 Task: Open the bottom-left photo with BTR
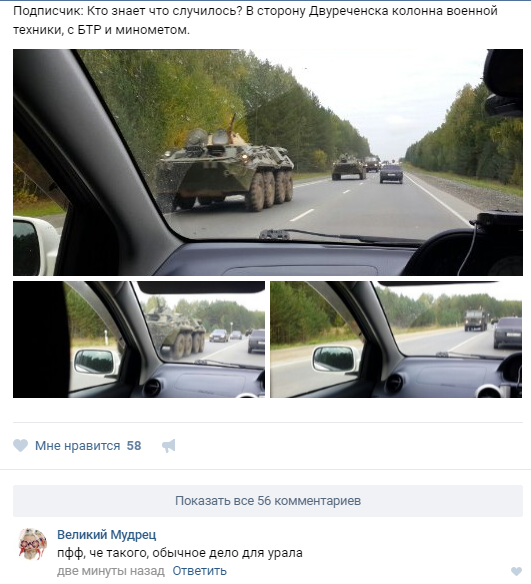139,339
